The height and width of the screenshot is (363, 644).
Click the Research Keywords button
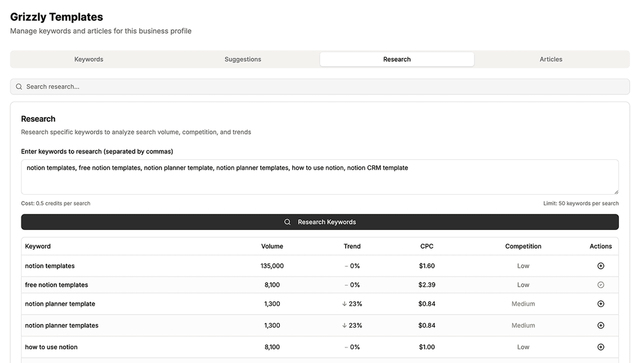pyautogui.click(x=320, y=222)
